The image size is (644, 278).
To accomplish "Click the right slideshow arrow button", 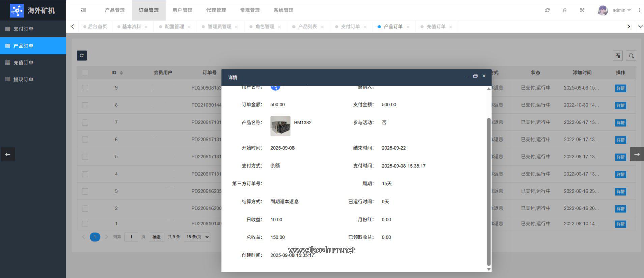I will pos(637,154).
